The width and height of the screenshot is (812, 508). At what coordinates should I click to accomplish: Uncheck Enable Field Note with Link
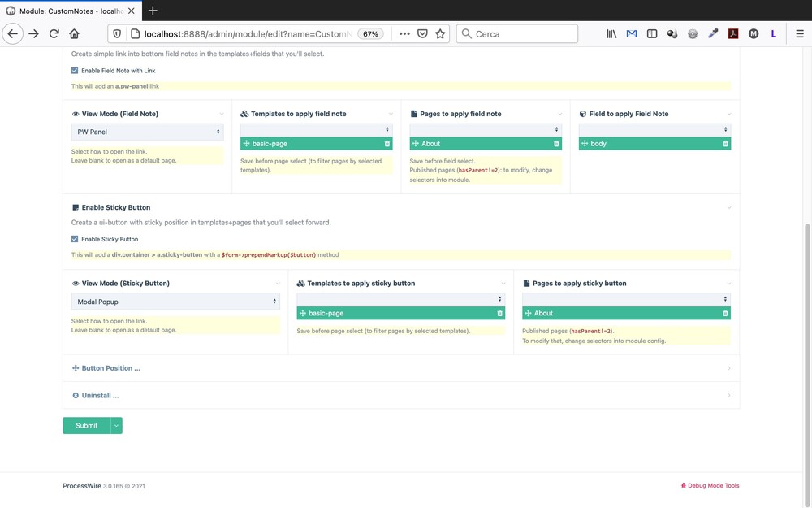coord(75,71)
